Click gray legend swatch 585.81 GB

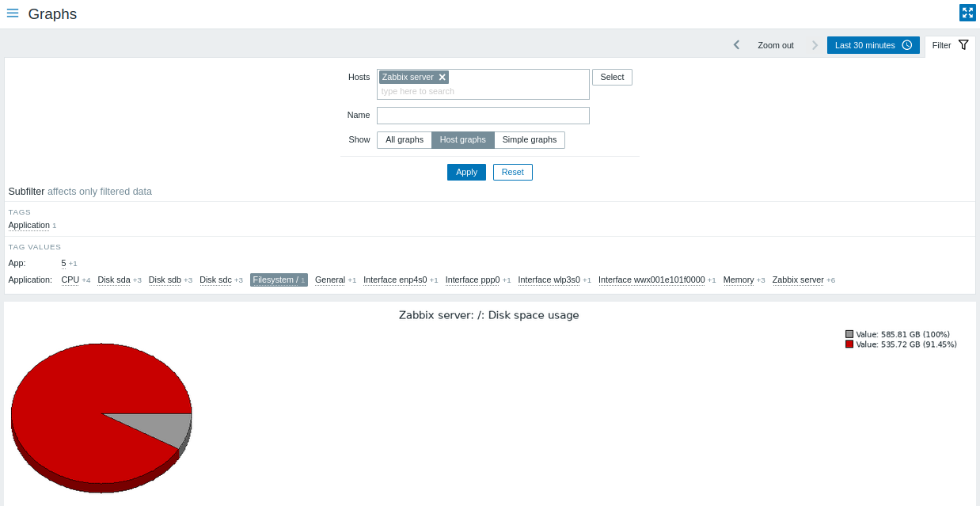[x=849, y=335]
